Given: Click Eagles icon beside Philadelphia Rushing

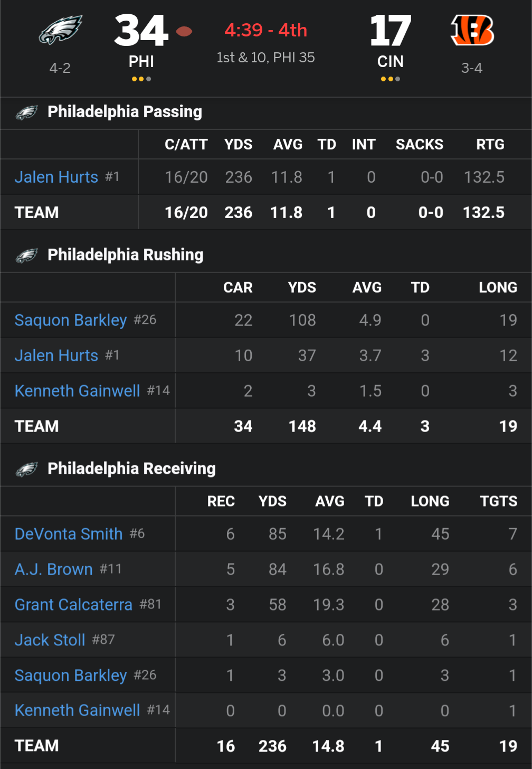Looking at the screenshot, I should pos(27,256).
